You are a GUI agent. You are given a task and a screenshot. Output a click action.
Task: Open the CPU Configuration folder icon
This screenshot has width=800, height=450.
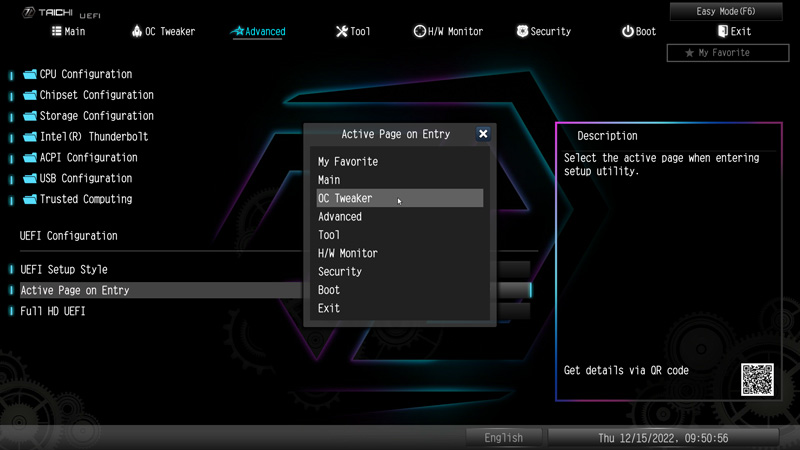[x=30, y=74]
